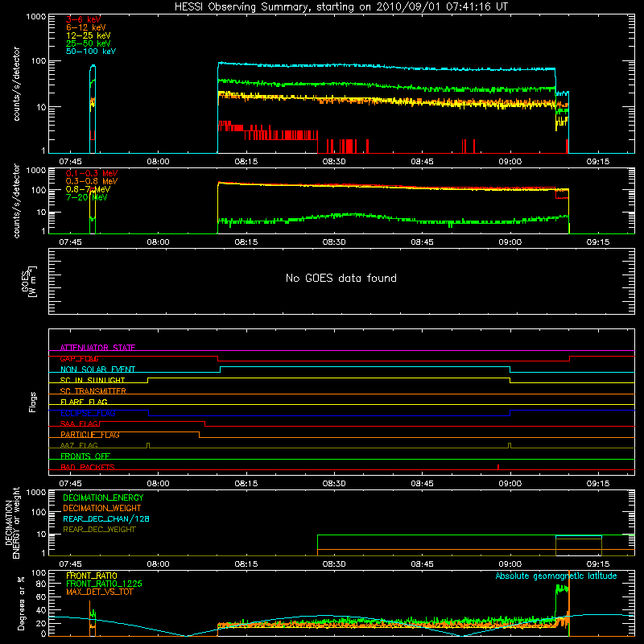This screenshot has width=644, height=644.
Task: Click the DECIMATION ENERGY or weight axis label
Action: coord(12,522)
